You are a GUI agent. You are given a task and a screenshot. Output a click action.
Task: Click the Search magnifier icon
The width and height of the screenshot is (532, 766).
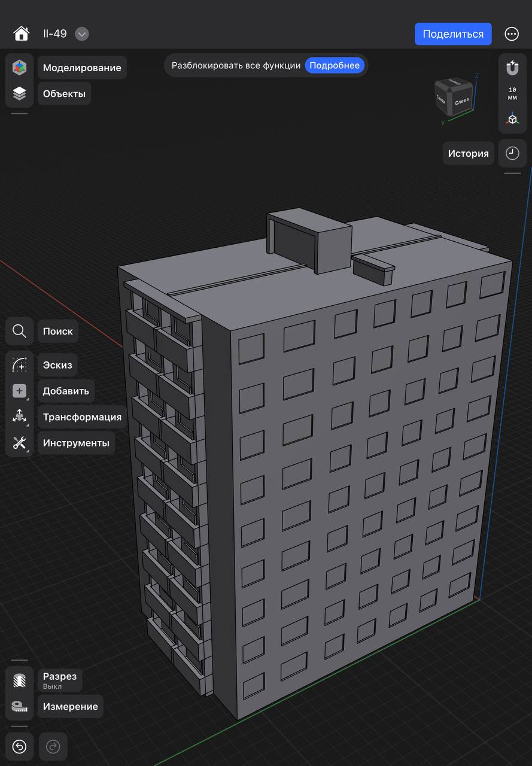tap(19, 331)
